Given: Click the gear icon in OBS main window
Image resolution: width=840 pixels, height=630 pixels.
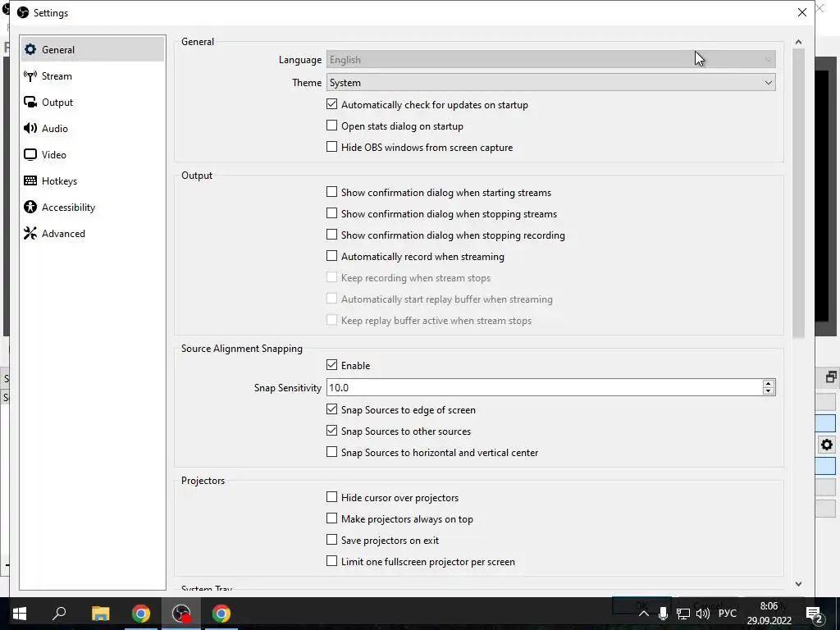Looking at the screenshot, I should (x=827, y=445).
